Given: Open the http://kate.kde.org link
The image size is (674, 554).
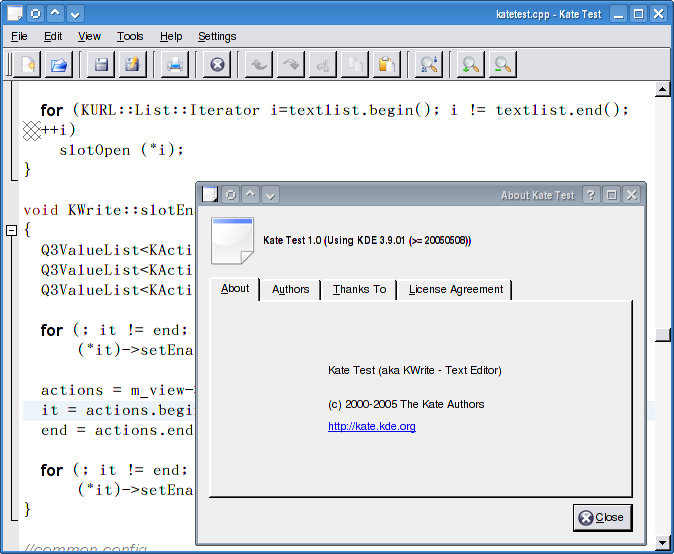Looking at the screenshot, I should (372, 426).
